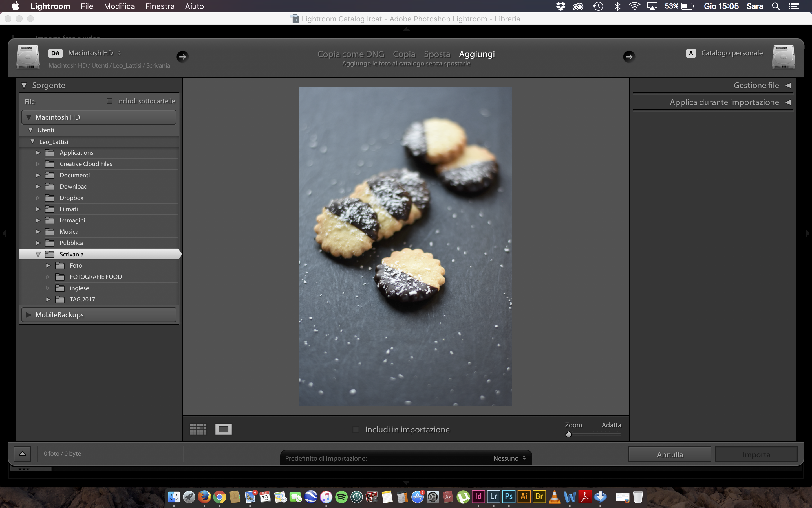Screen dimensions: 812x508
Task: Open the Finestra menu
Action: coord(160,6)
